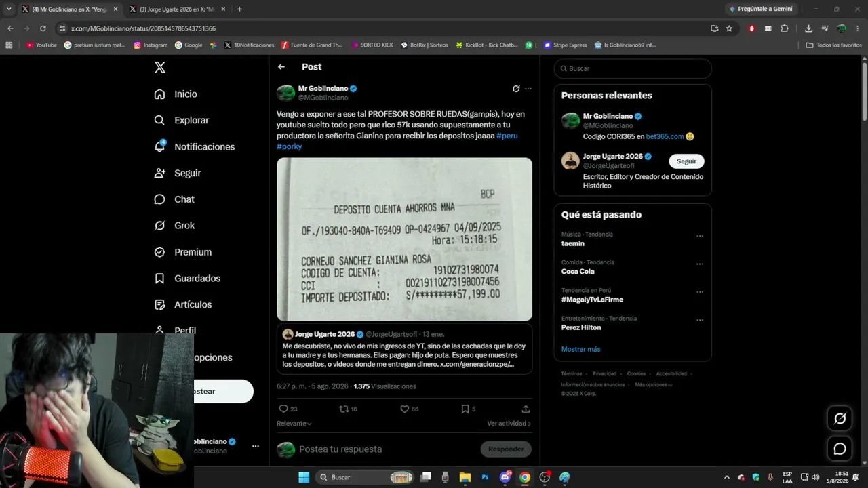The width and height of the screenshot is (868, 488).
Task: Open more options for taemin trend
Action: tap(700, 237)
